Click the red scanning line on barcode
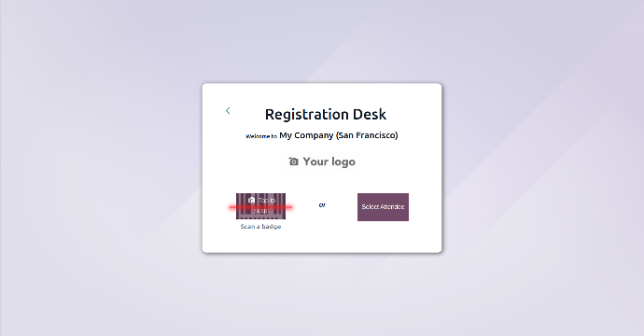This screenshot has height=336, width=644. (x=260, y=207)
